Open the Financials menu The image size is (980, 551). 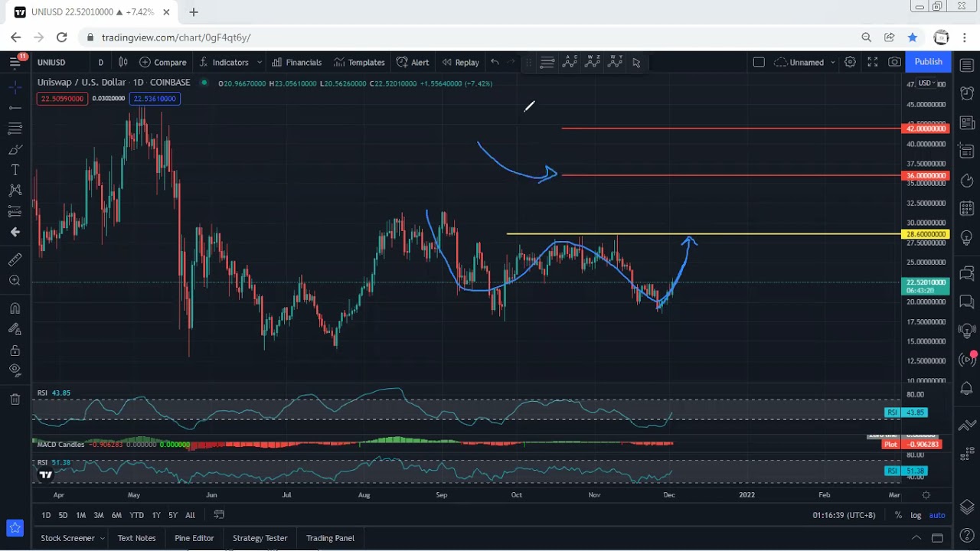click(296, 62)
